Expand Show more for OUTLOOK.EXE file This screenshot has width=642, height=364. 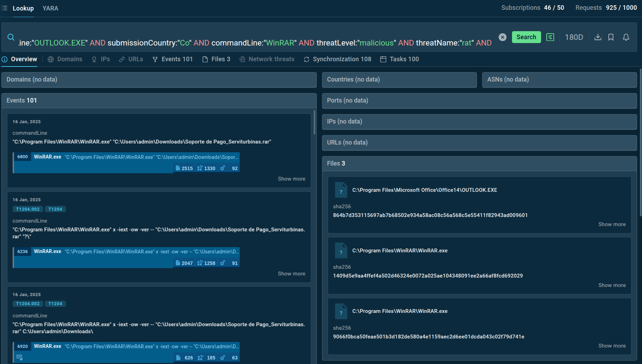click(x=612, y=224)
